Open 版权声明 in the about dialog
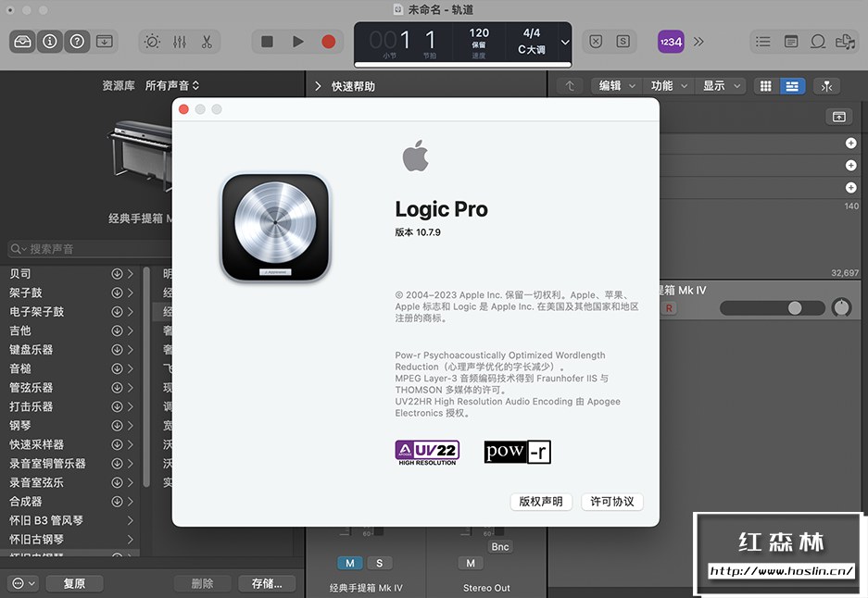 [x=540, y=502]
